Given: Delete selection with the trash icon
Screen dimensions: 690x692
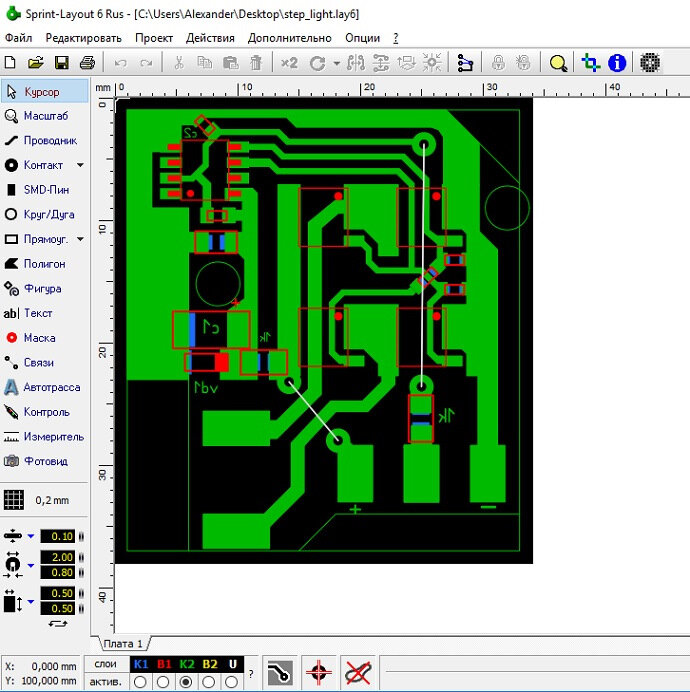Looking at the screenshot, I should coord(256,63).
